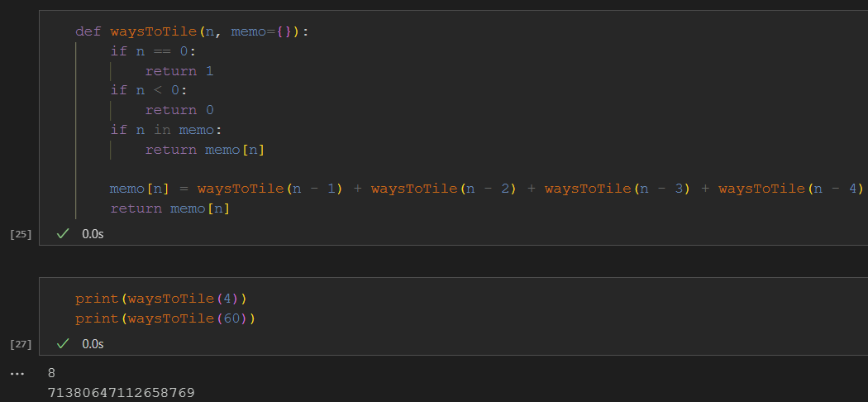The width and height of the screenshot is (868, 402).
Task: Click the execution count label [25]
Action: 21,234
